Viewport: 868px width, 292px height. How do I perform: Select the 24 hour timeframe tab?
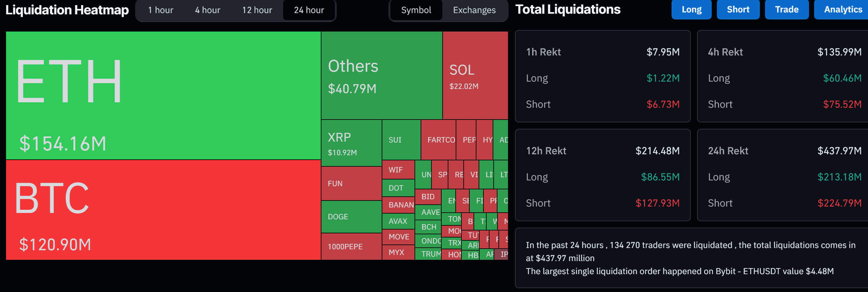pos(309,10)
